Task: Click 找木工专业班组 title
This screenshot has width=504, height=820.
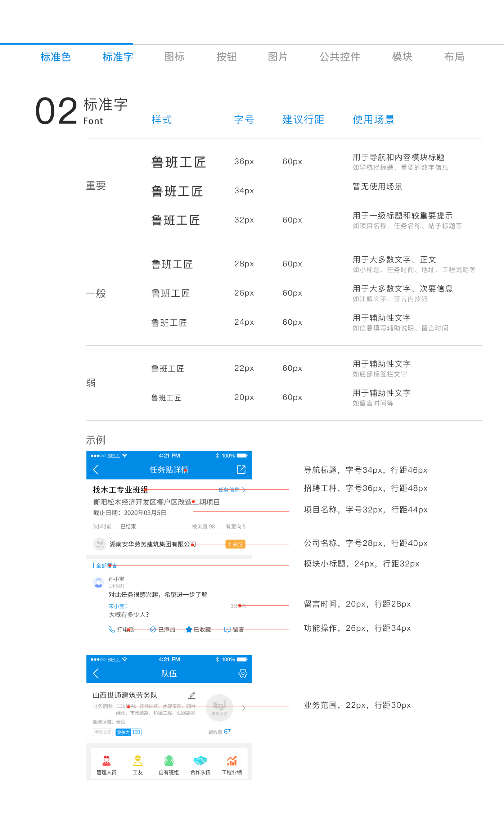Action: point(120,490)
